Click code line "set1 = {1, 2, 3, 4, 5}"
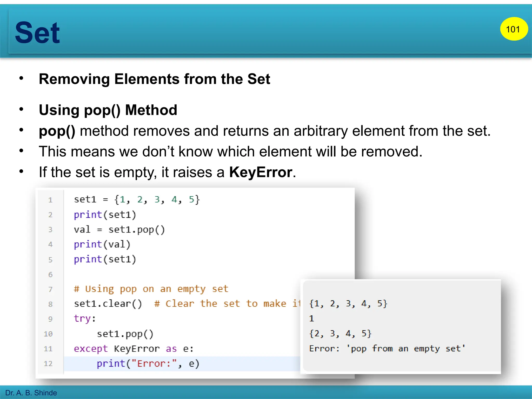Screen dimensions: 532x399 pyautogui.click(x=137, y=199)
